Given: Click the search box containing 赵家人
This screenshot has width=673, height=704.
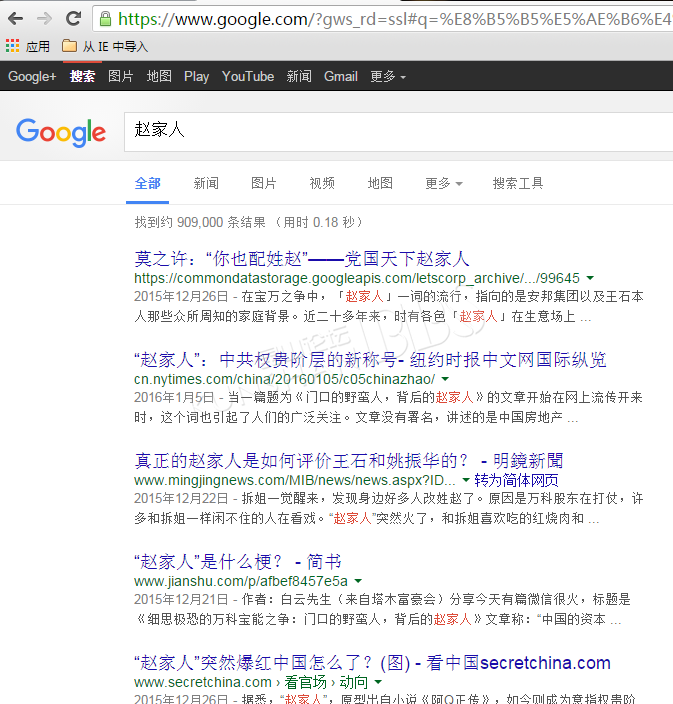Looking at the screenshot, I should click(399, 132).
